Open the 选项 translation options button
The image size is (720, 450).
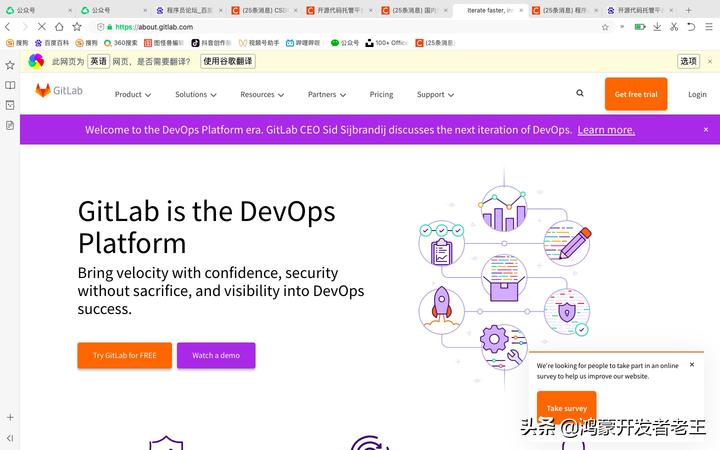[688, 61]
